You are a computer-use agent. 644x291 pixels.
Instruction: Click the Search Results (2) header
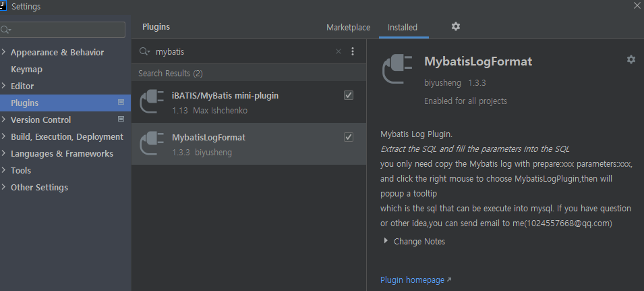click(x=171, y=73)
